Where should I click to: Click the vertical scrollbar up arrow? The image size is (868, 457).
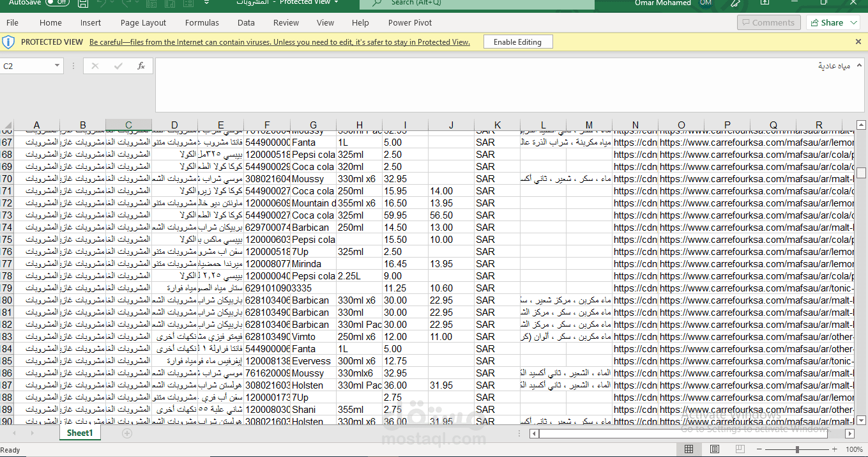(x=861, y=125)
